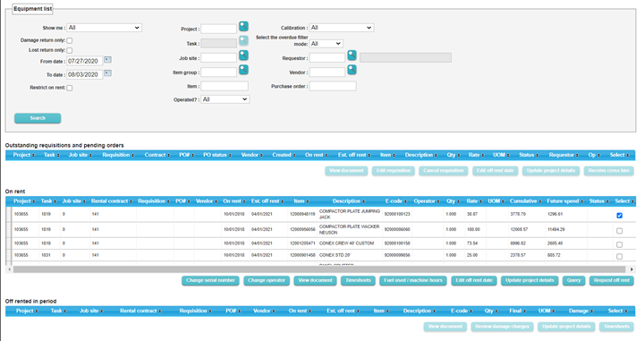The height and width of the screenshot is (341, 644).
Task: Expand the Calibration dropdown
Action: [x=342, y=28]
